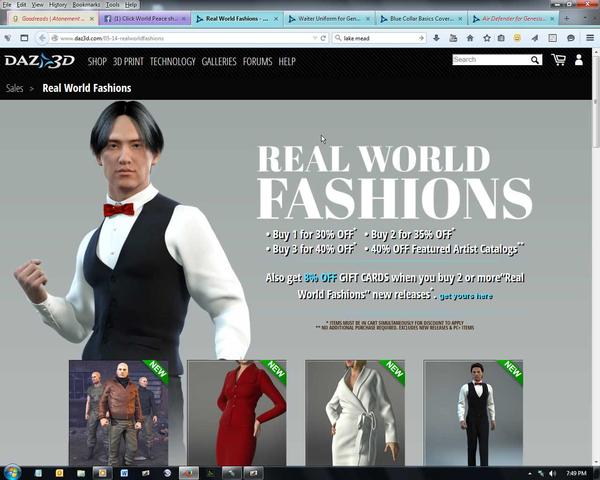Viewport: 600px width, 480px height.
Task: Click the home toolbar icon
Action: [x=470, y=38]
